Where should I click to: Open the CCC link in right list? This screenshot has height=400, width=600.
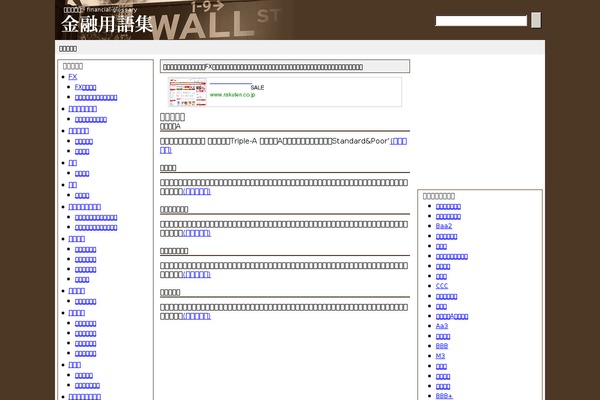(442, 286)
